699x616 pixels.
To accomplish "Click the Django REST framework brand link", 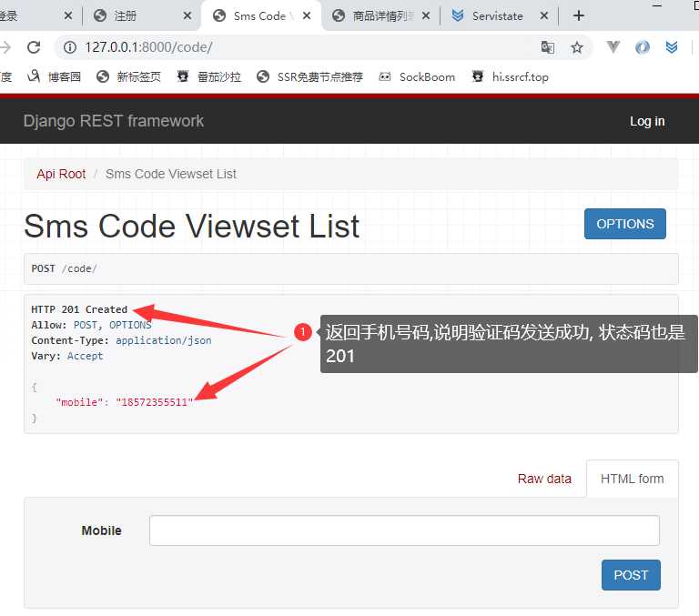I will (113, 121).
